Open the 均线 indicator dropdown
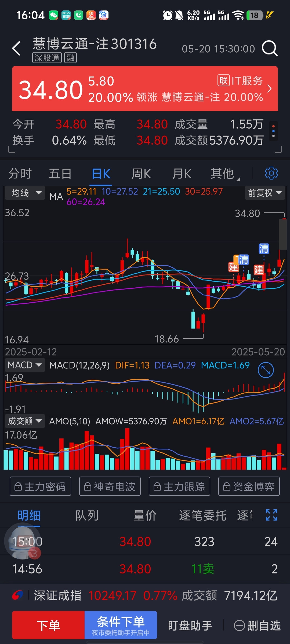The height and width of the screenshot is (644, 290). coord(25,193)
